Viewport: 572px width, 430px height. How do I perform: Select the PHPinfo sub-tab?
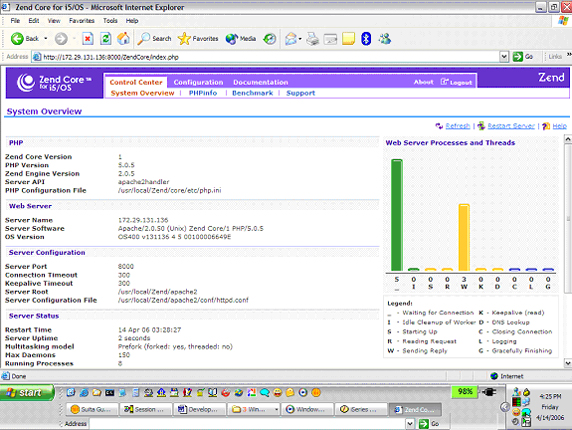(203, 93)
